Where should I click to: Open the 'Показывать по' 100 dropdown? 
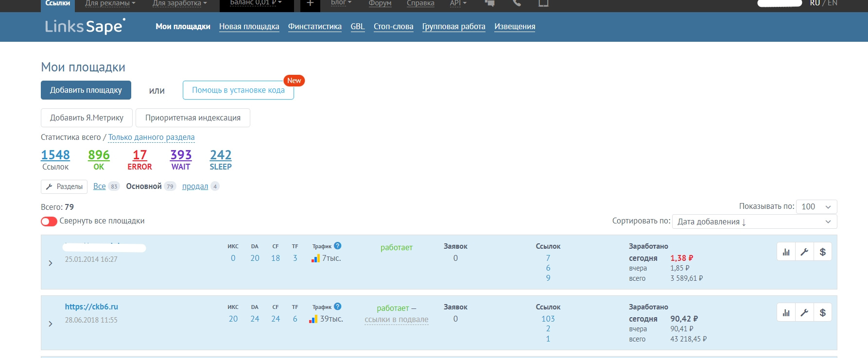click(816, 206)
